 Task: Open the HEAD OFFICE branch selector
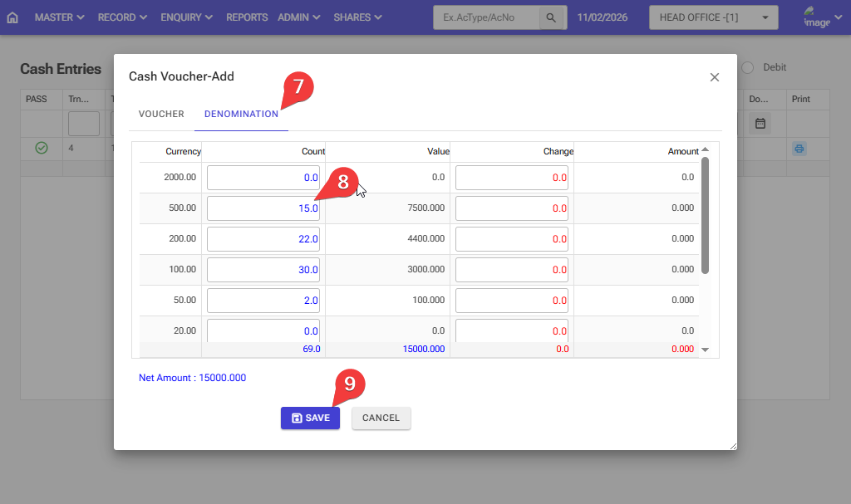click(x=713, y=17)
